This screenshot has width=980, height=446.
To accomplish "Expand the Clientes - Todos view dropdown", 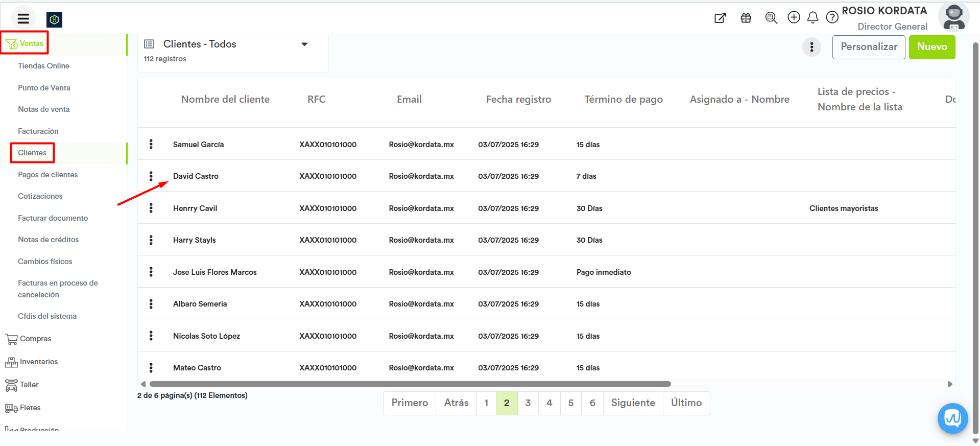I will pos(304,44).
